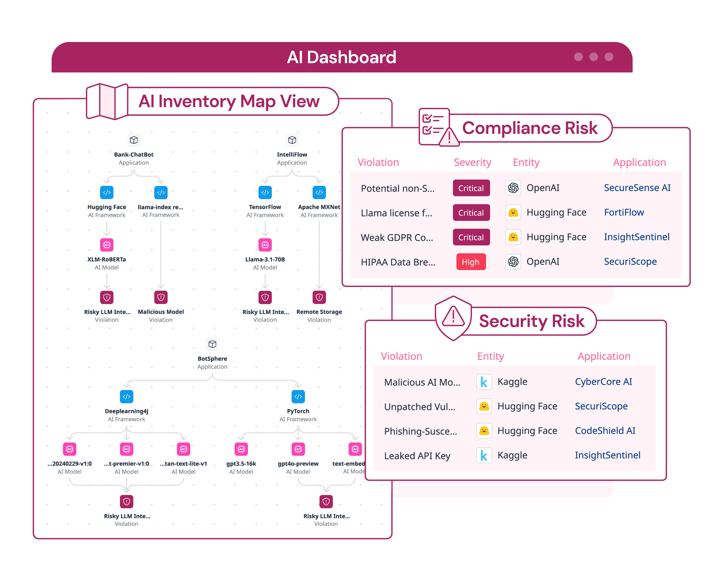Click the Remote Storage violation shield icon
Viewport: 728px width, 578px height.
point(319,297)
